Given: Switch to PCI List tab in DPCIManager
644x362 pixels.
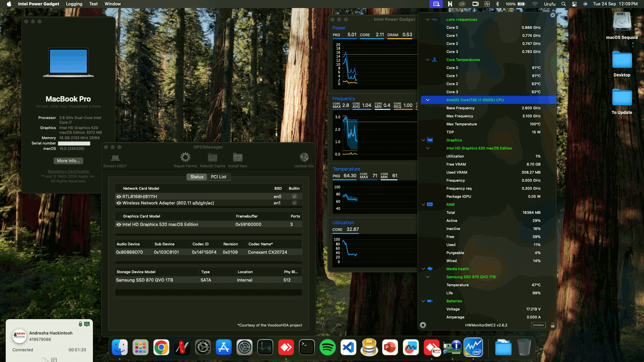Looking at the screenshot, I should pos(219,177).
